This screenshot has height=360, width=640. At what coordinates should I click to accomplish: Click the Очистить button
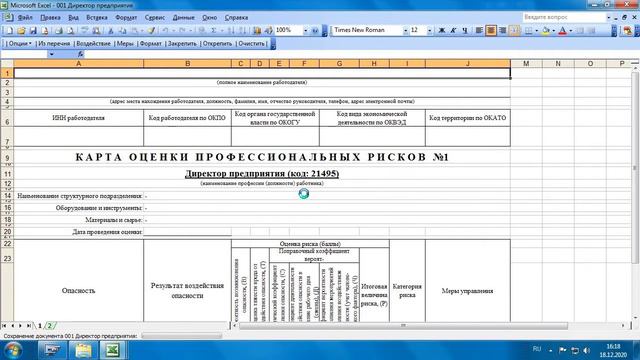point(251,44)
